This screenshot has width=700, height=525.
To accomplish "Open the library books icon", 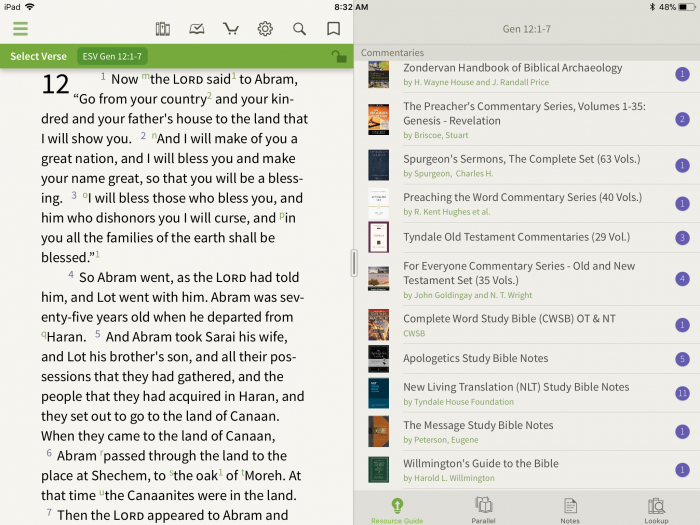I will pyautogui.click(x=162, y=29).
